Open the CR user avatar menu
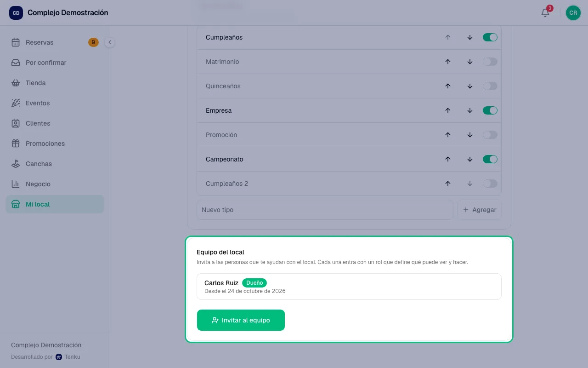This screenshot has height=368, width=588. point(573,13)
